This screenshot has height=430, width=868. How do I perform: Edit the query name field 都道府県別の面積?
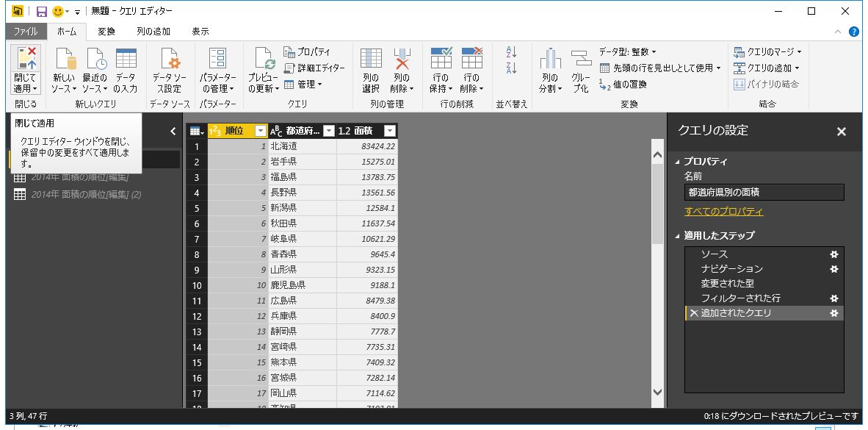[x=764, y=193]
